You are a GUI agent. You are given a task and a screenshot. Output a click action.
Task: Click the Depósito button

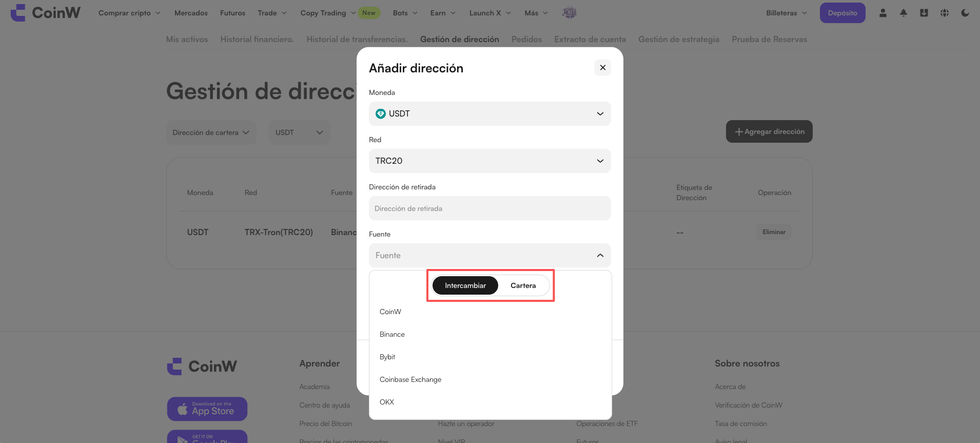(x=842, y=13)
